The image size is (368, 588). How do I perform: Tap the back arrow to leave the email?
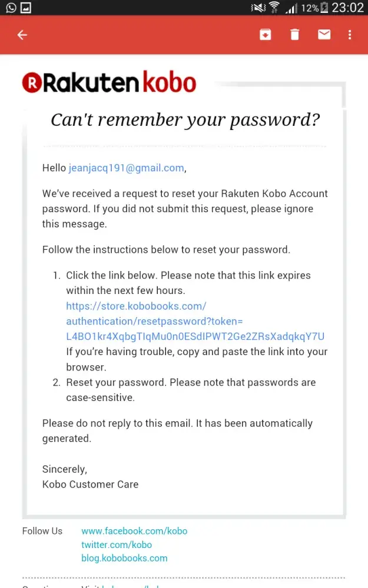[x=22, y=35]
